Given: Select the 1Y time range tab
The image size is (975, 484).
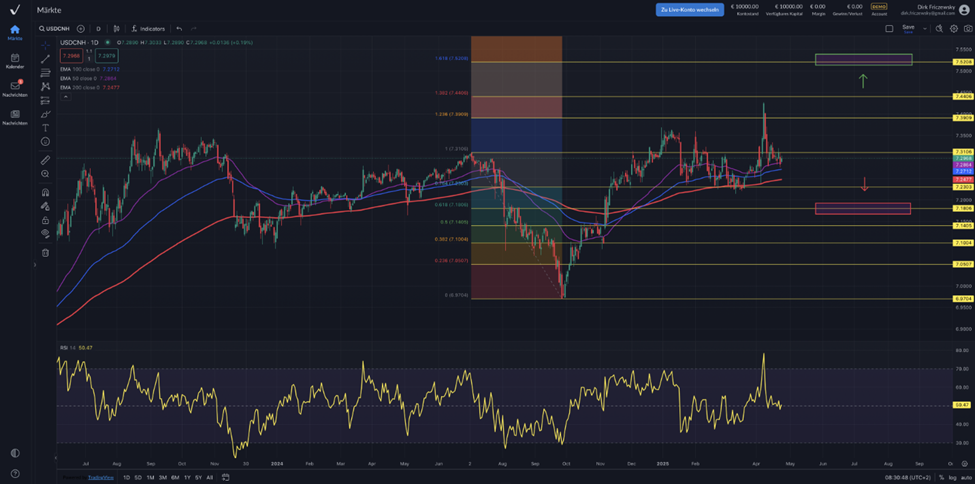Looking at the screenshot, I should click(x=186, y=477).
